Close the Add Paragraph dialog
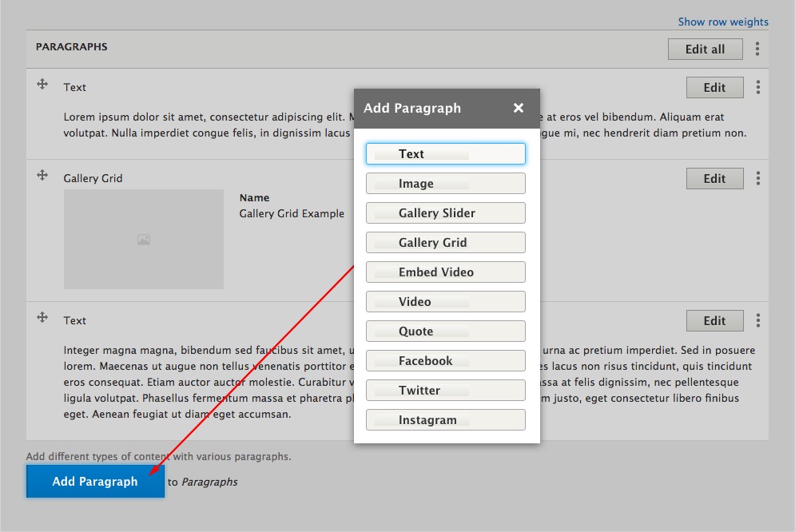The width and height of the screenshot is (795, 532). click(519, 108)
